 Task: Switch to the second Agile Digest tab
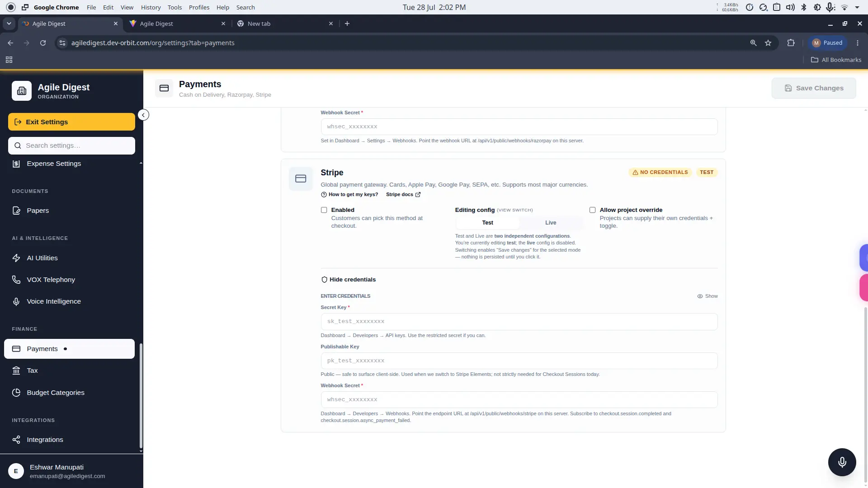point(177,23)
